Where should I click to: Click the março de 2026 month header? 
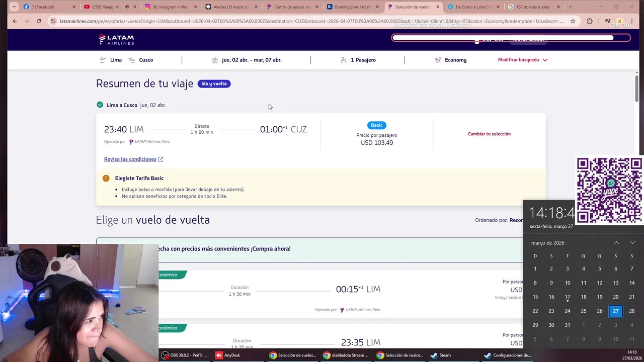click(x=547, y=243)
